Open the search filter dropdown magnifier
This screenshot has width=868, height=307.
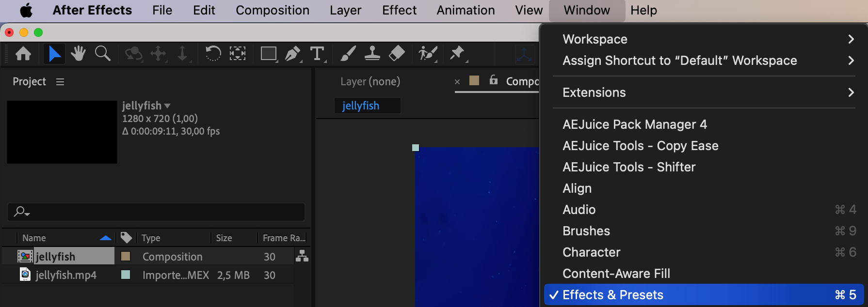tap(22, 212)
